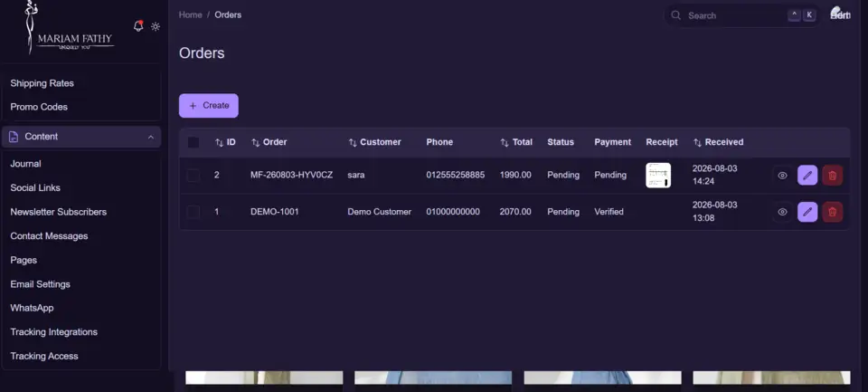Viewport: 868px width, 392px height.
Task: Open the receipt thumbnail for sara's order
Action: (x=658, y=176)
